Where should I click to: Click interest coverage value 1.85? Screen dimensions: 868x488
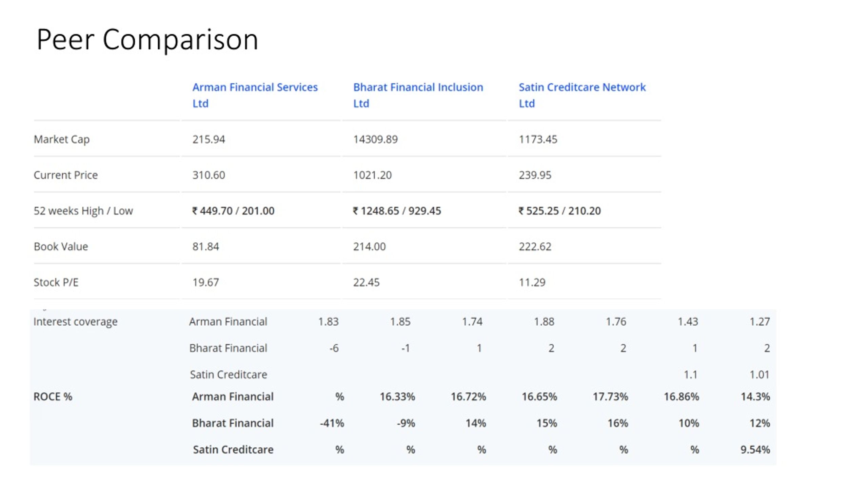[x=400, y=322]
